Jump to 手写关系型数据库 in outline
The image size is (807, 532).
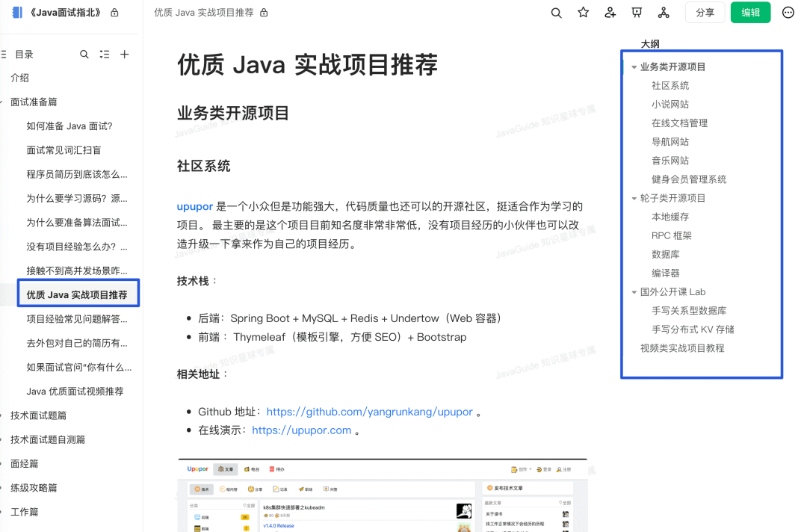tap(689, 311)
